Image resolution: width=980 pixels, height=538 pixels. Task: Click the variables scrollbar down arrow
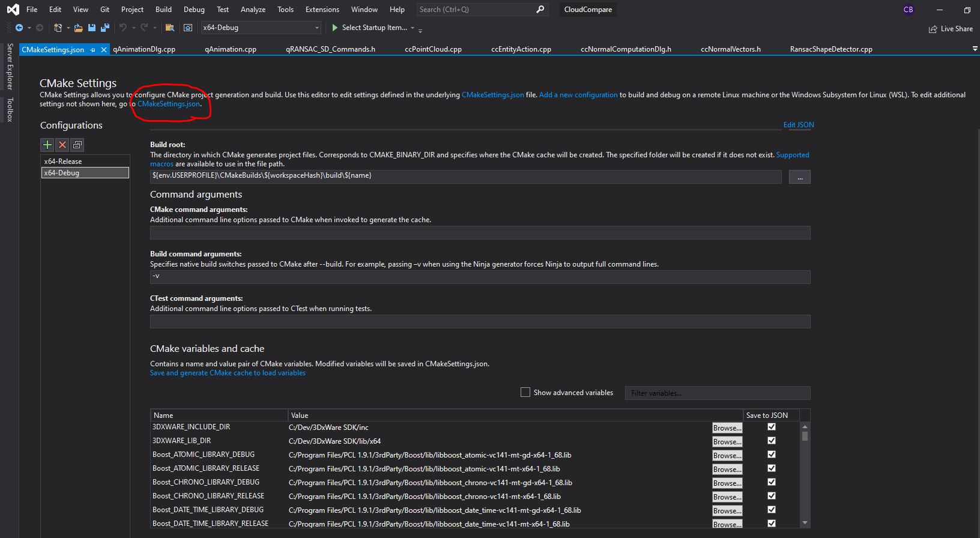(x=805, y=523)
